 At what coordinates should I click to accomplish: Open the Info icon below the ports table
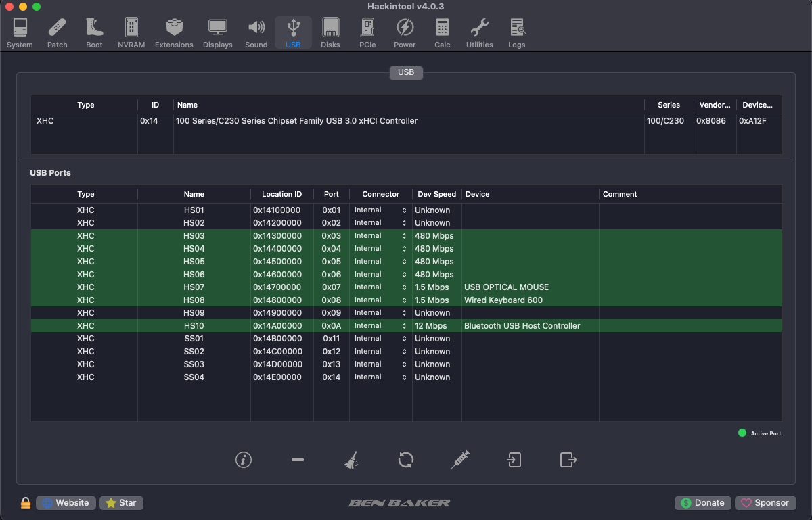point(244,460)
